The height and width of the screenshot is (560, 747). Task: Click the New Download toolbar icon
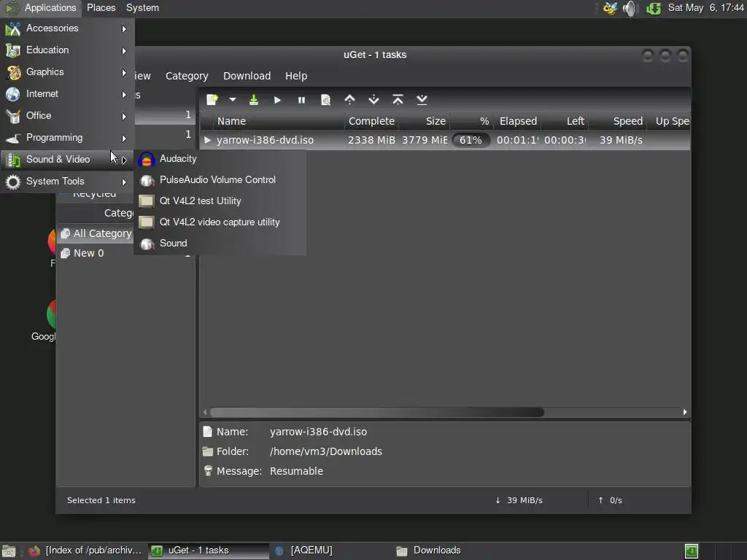coord(212,99)
